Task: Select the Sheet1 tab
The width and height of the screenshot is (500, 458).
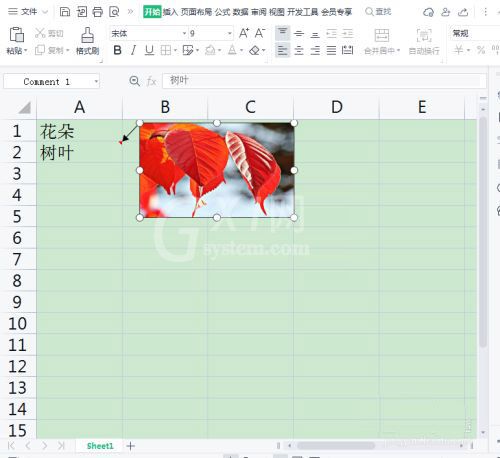Action: pos(100,446)
